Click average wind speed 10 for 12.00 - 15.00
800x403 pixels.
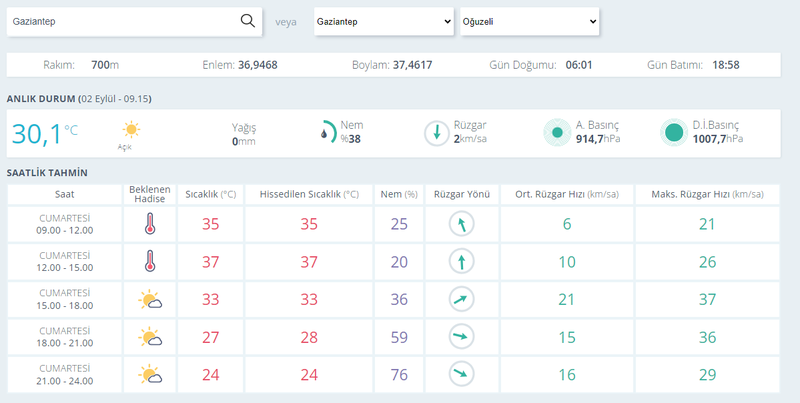tap(567, 262)
